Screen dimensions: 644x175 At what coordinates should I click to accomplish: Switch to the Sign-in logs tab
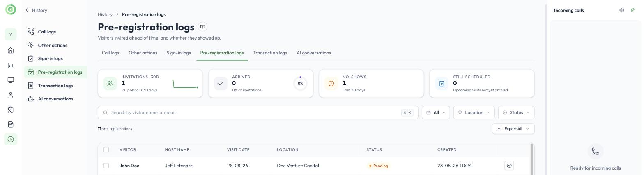point(179,53)
